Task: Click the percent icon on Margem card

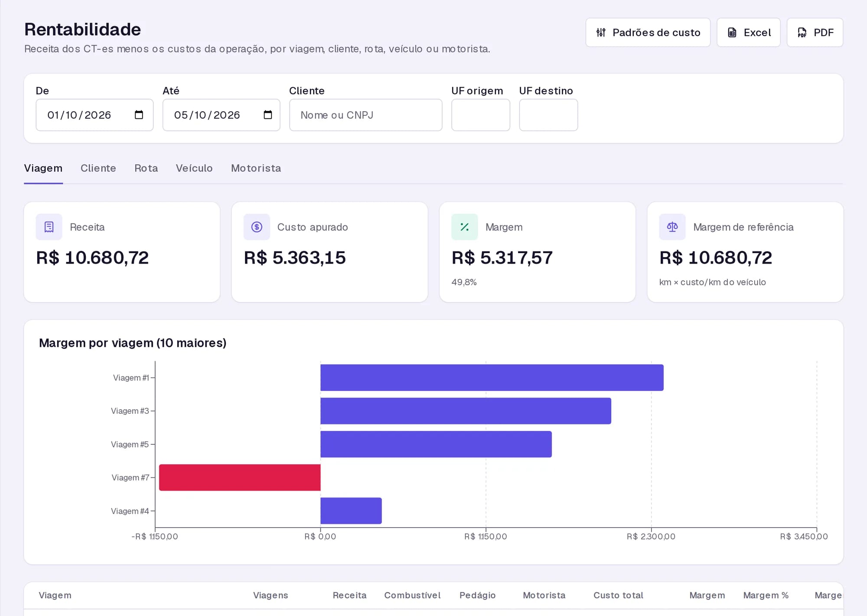Action: (x=465, y=227)
